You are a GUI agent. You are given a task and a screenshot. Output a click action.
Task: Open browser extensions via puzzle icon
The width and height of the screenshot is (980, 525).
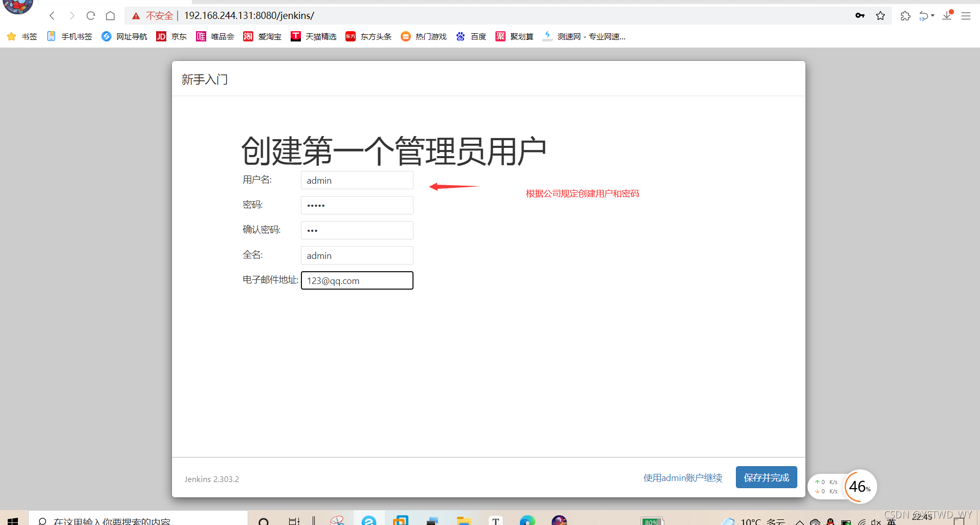pyautogui.click(x=905, y=15)
